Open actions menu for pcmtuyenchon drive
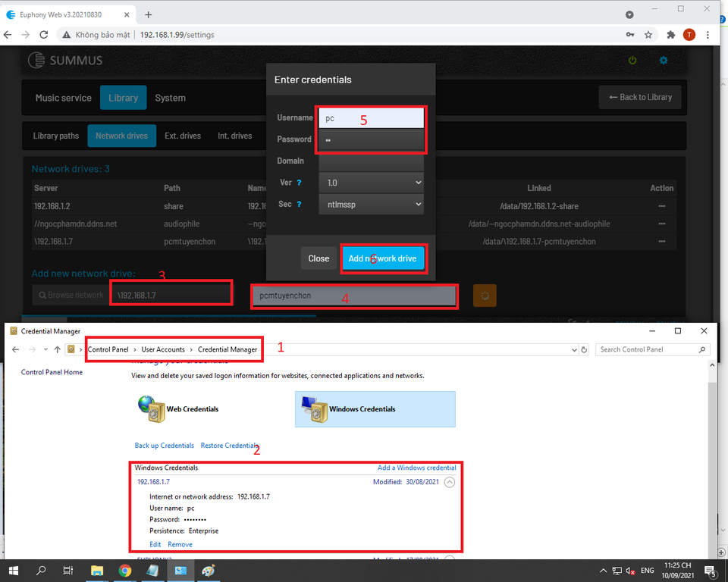 point(661,241)
